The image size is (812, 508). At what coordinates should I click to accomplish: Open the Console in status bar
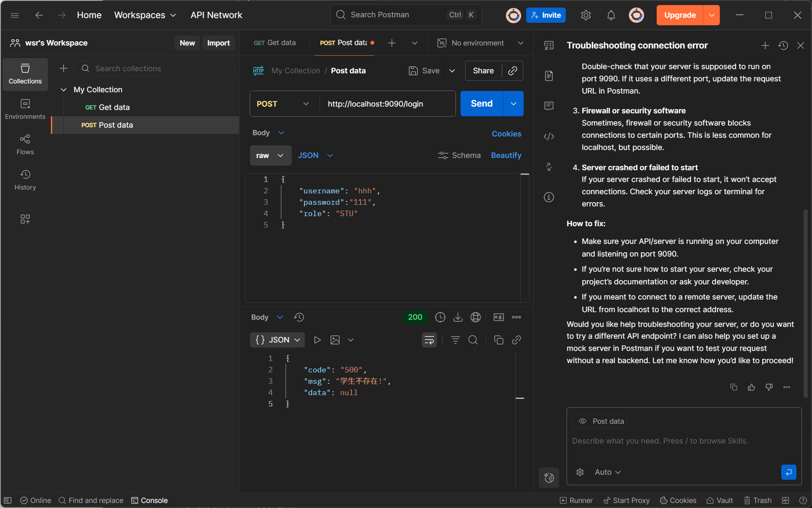point(150,500)
